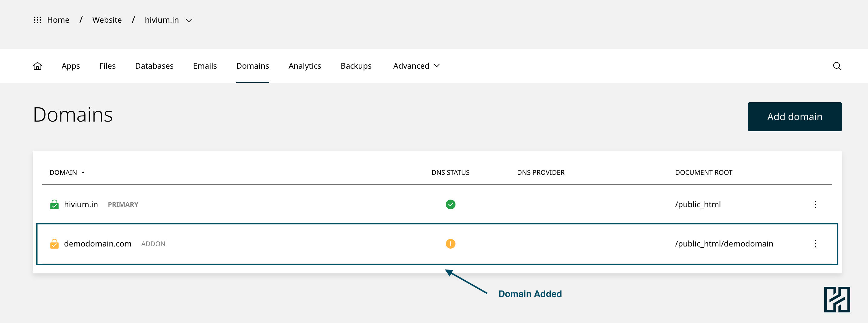Open the Backups tab
The height and width of the screenshot is (323, 868).
pos(356,66)
